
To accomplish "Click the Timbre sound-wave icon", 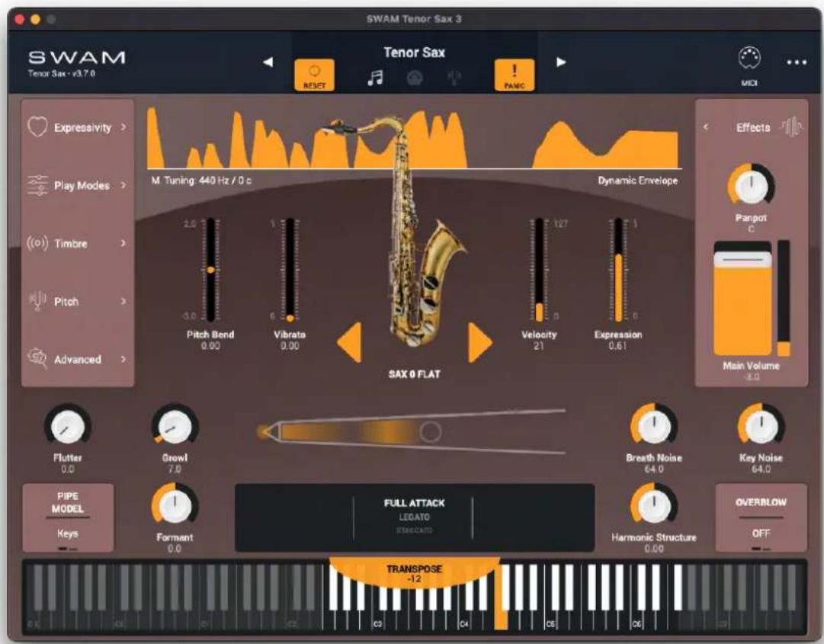I will (x=37, y=243).
